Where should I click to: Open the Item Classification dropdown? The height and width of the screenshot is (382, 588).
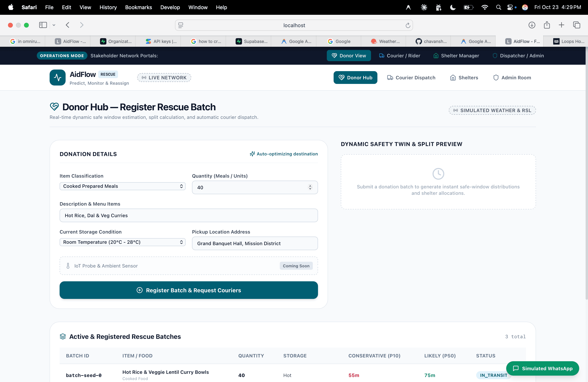[122, 186]
